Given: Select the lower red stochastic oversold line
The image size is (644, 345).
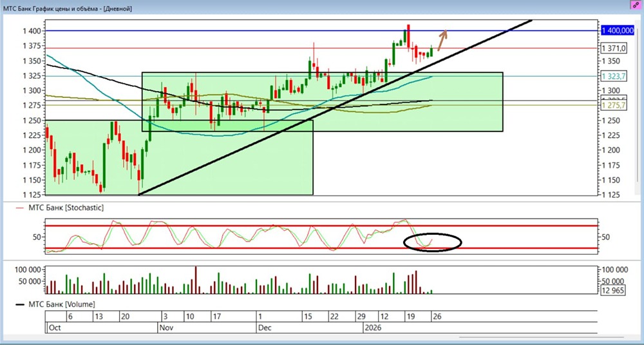Looking at the screenshot, I should click(x=321, y=248).
